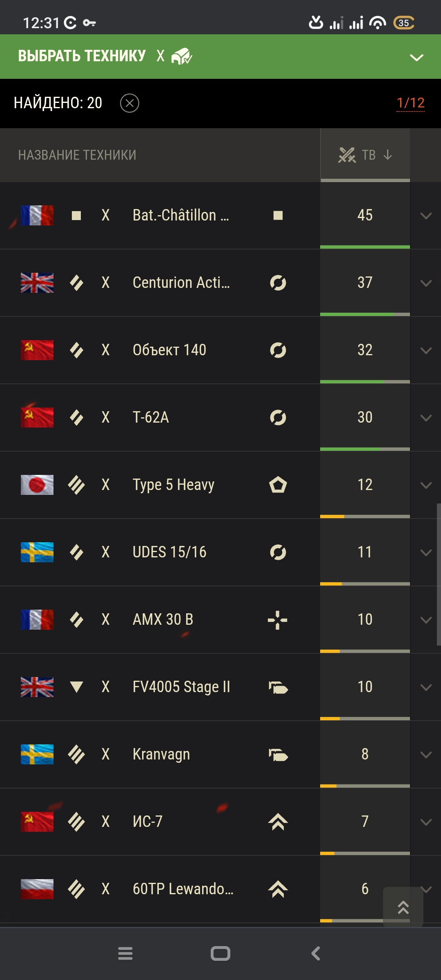441x980 pixels.
Task: Tap the progress bar under 45 battles
Action: pyautogui.click(x=365, y=247)
